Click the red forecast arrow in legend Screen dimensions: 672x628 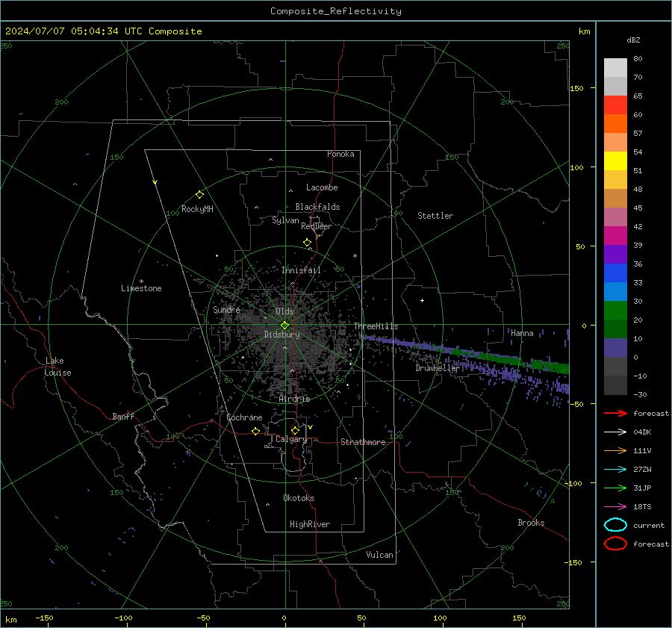(615, 413)
